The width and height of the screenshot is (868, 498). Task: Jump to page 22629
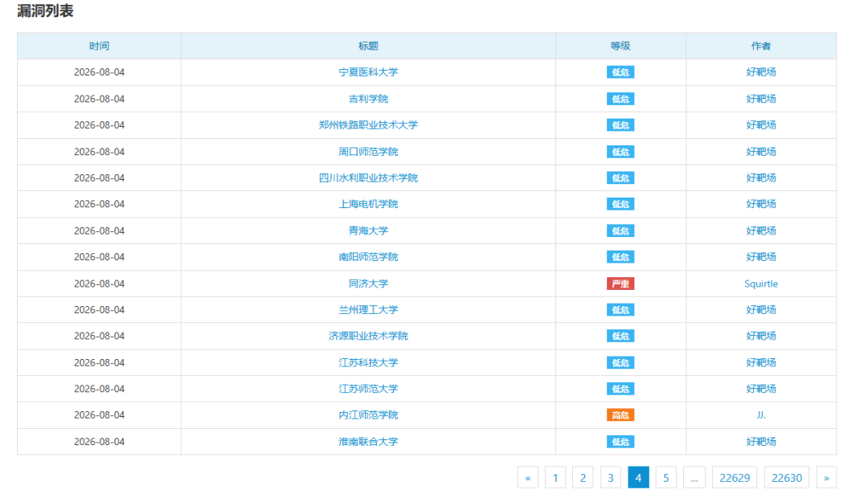click(x=735, y=478)
